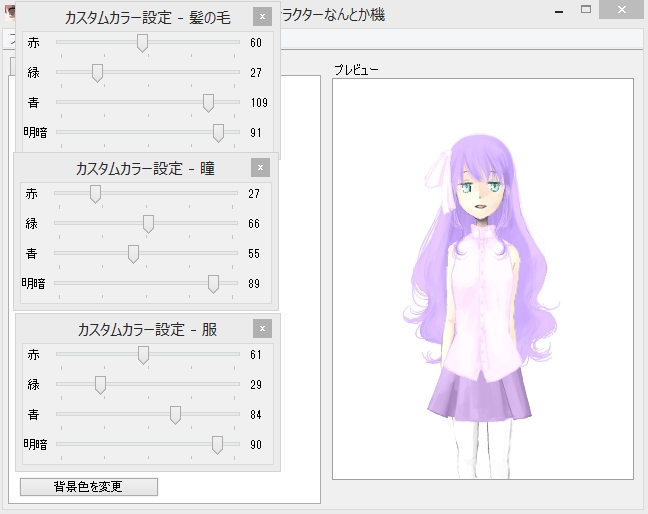Viewport: 648px width, 514px height.
Task: Click the 赤 slider thumb for 髪の毛
Action: point(142,42)
